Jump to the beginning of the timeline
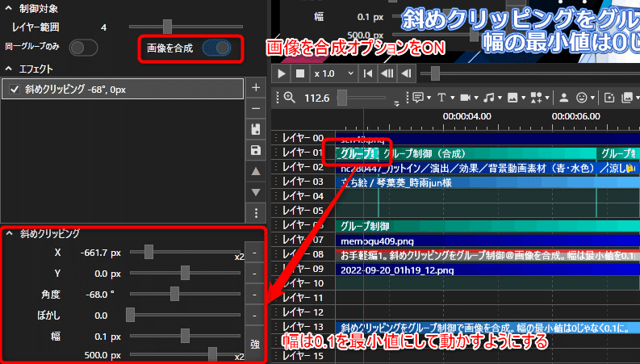 coord(368,74)
